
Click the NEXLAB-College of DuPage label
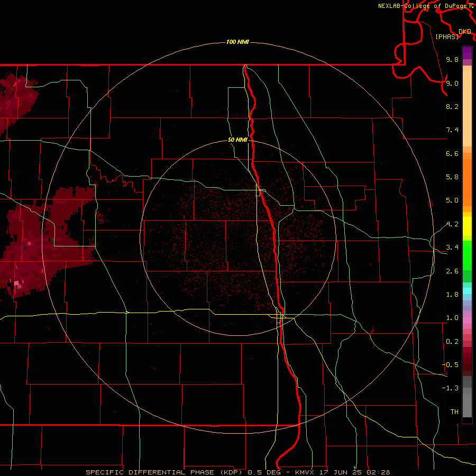(x=423, y=6)
